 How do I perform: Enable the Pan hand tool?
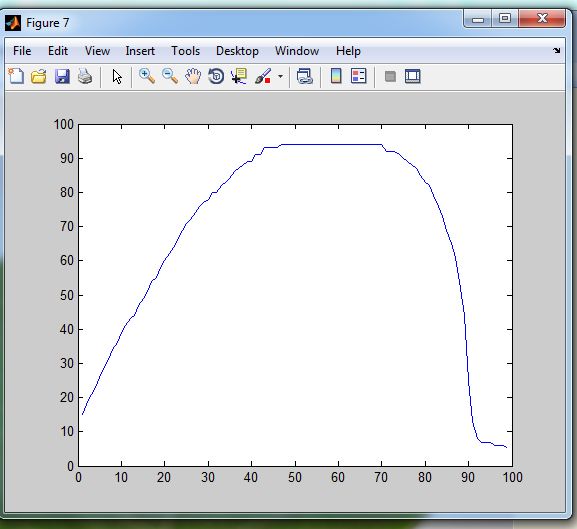[193, 76]
